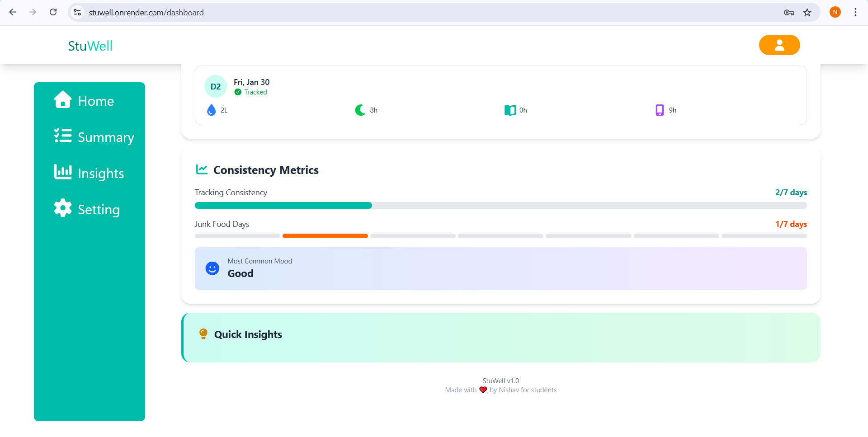This screenshot has width=868, height=437.
Task: Click the D2 day badge
Action: 216,86
